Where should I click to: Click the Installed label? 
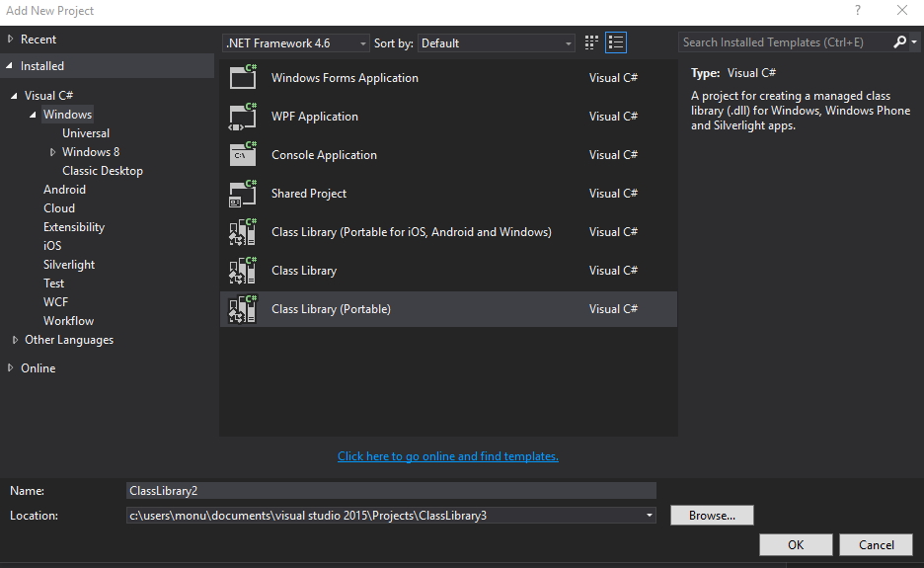tap(41, 66)
